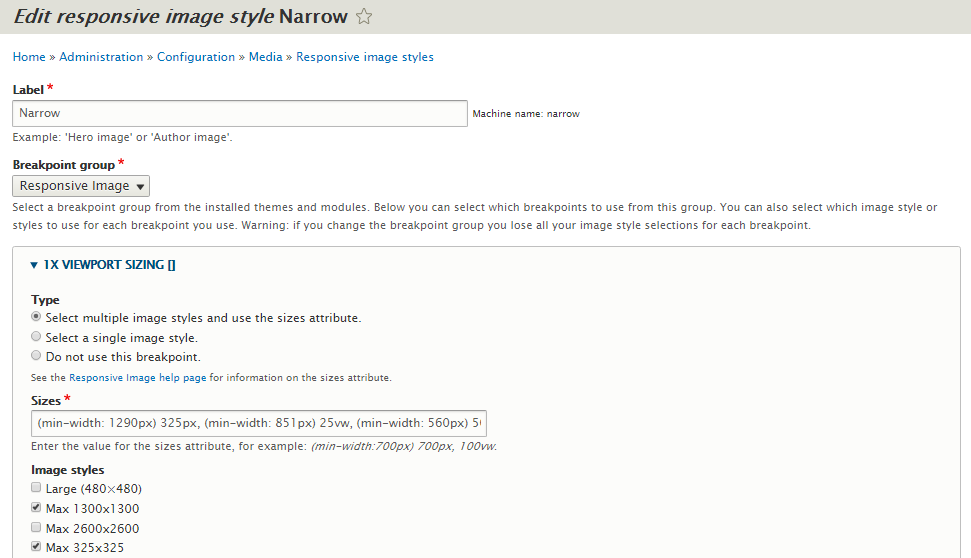Uncheck the Max 1300x1300 image style
The height and width of the screenshot is (558, 971).
36,507
